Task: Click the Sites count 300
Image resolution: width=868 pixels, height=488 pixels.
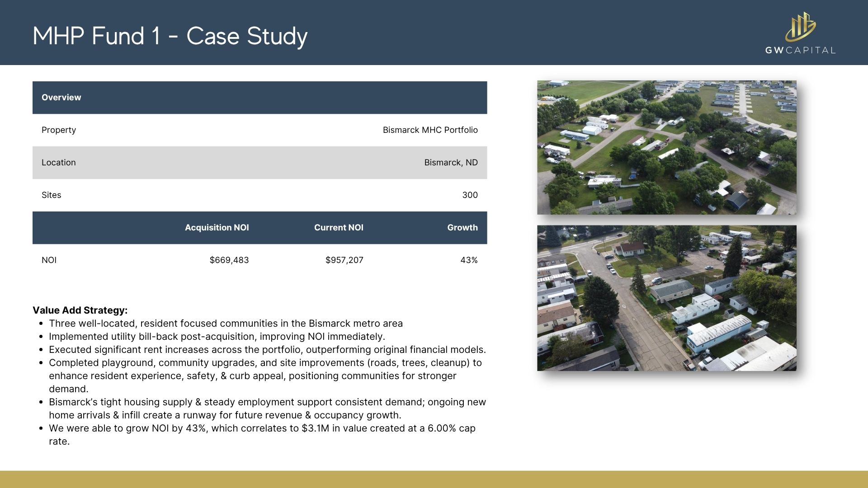Action: pos(470,195)
